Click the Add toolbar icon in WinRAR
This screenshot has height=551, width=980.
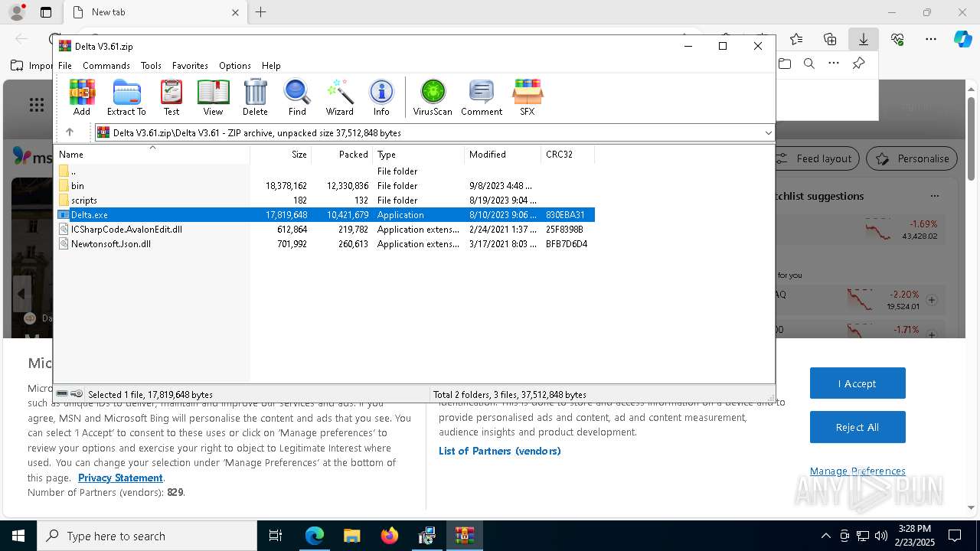[x=82, y=97]
